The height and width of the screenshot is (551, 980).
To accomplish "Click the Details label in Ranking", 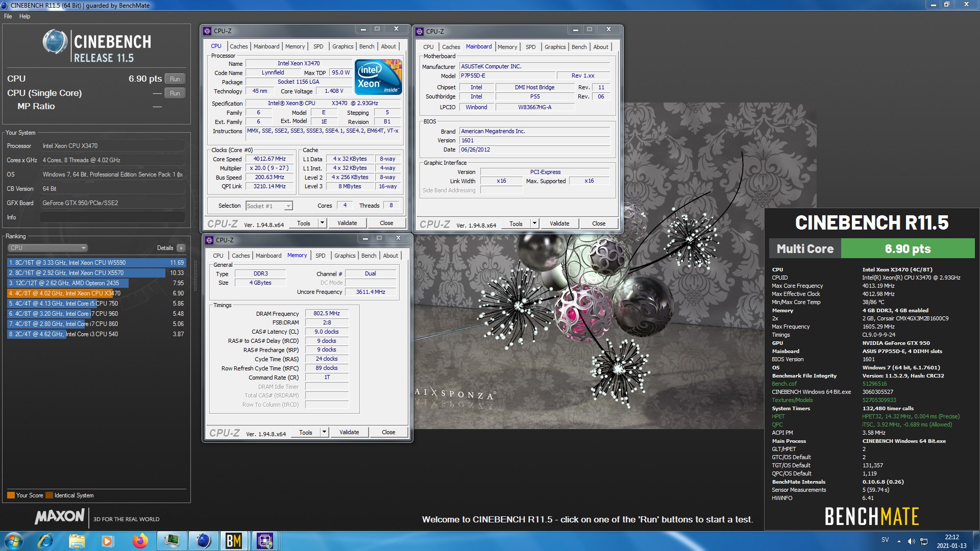I will 165,248.
